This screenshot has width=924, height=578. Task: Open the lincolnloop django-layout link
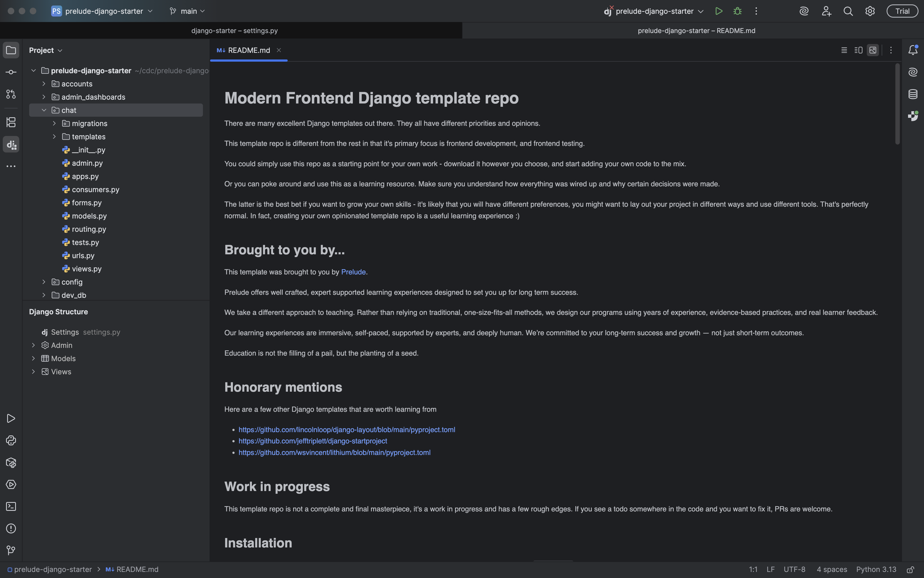coord(347,430)
